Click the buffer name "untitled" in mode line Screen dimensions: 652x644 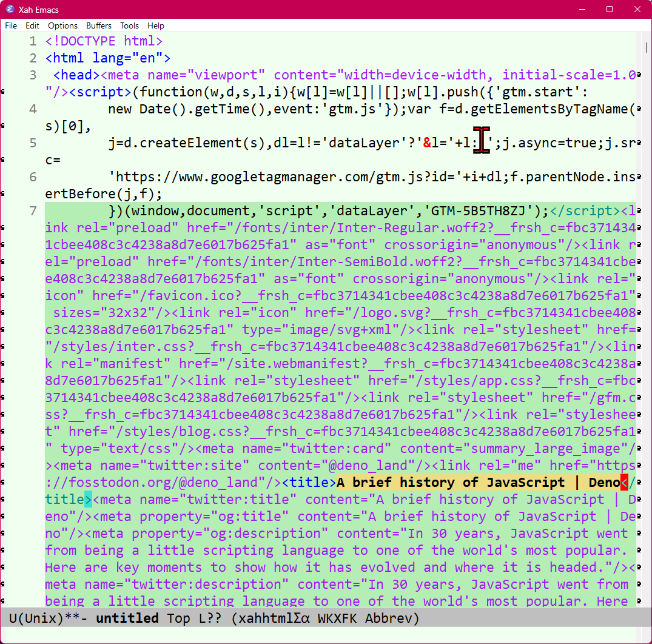point(127,618)
